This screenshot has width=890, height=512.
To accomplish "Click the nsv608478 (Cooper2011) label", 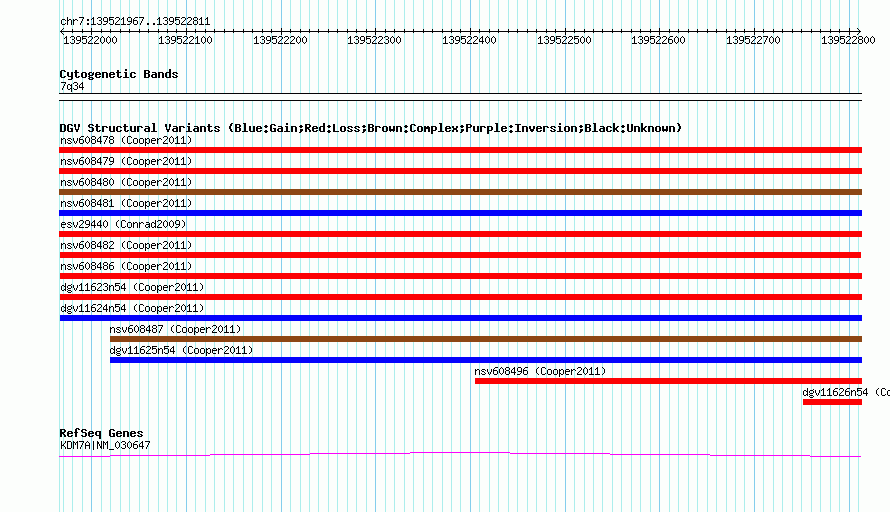I will [x=126, y=140].
